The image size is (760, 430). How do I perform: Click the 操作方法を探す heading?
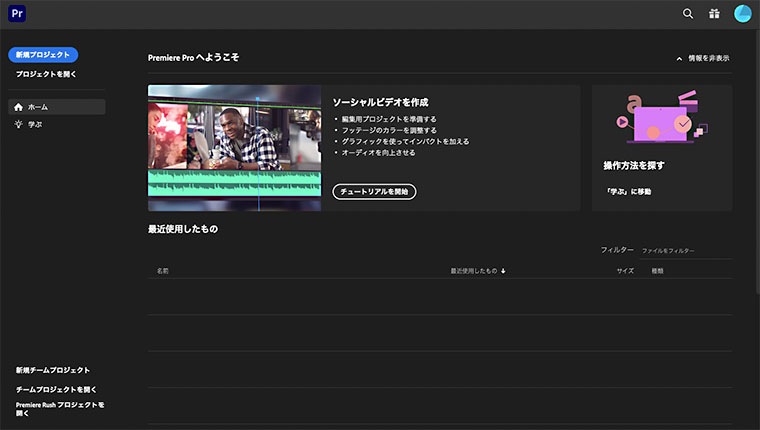[634, 166]
